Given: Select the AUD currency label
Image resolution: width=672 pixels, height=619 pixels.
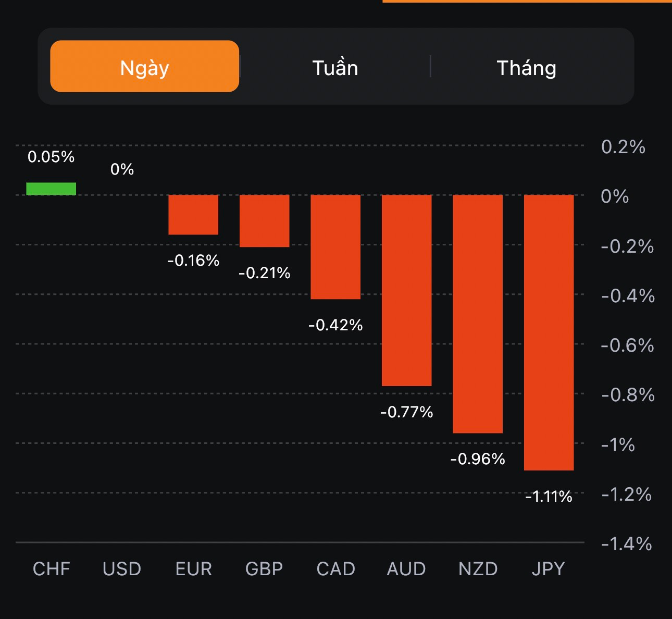Looking at the screenshot, I should 406,568.
